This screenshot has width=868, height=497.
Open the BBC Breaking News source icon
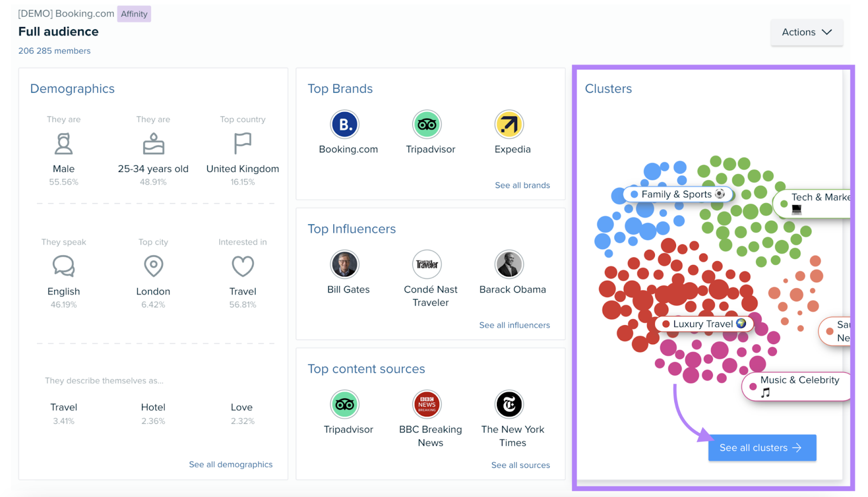point(427,404)
